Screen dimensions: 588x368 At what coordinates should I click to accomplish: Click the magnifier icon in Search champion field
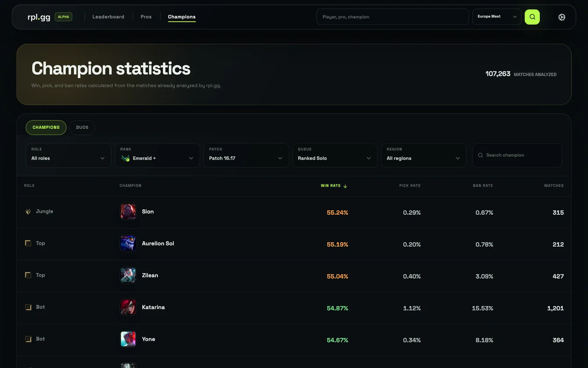[480, 155]
